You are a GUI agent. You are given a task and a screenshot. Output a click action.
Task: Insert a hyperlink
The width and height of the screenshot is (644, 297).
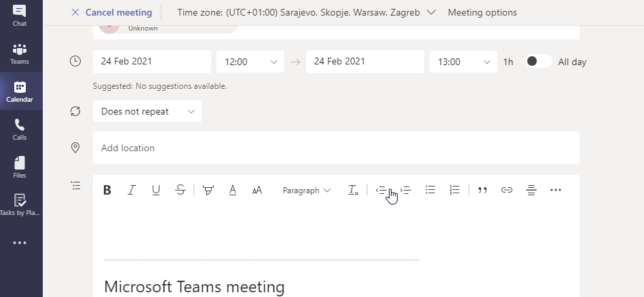[x=507, y=189]
